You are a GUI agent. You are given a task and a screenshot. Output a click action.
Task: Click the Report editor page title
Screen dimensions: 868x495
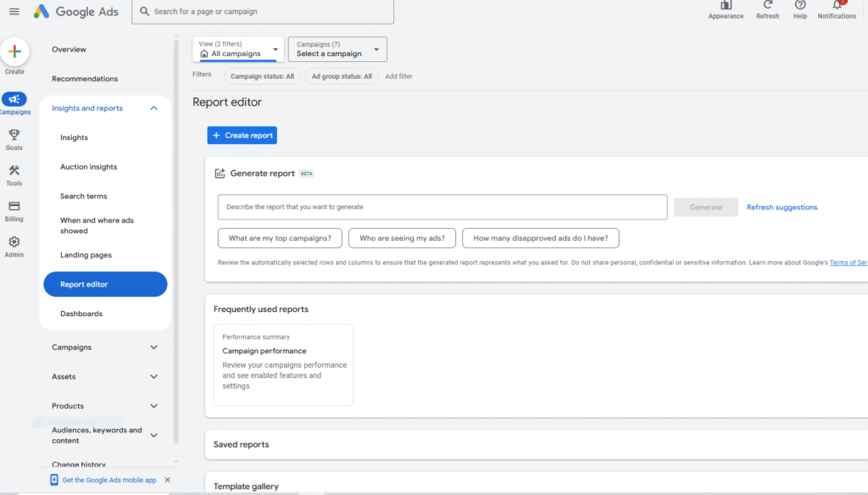point(227,103)
